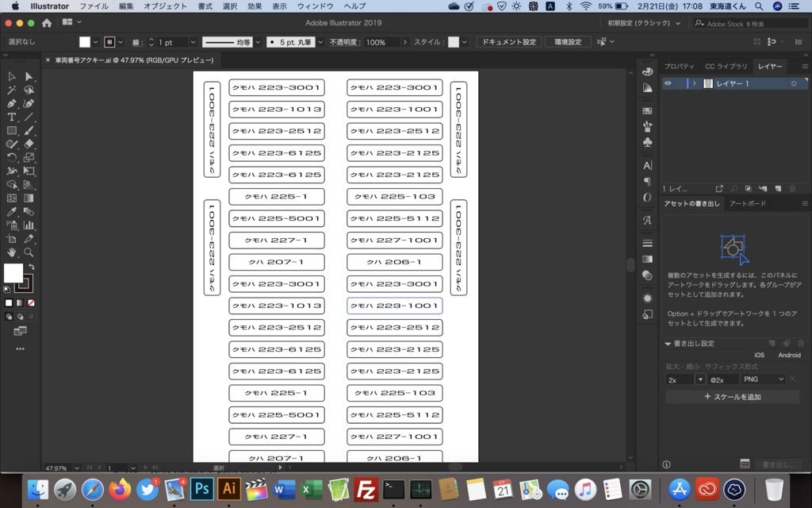Open the Brushes panel icon
The width and height of the screenshot is (812, 508).
[647, 126]
